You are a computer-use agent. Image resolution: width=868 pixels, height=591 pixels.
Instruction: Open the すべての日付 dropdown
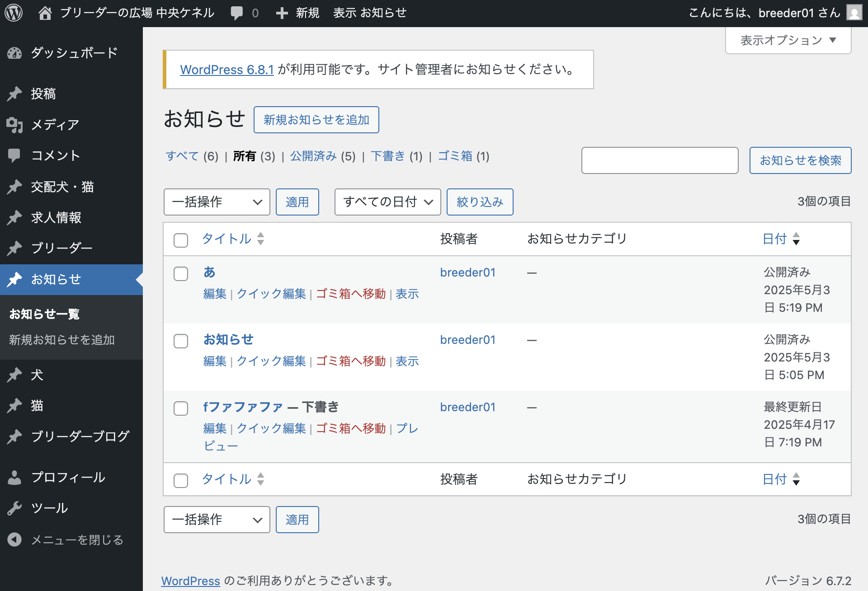pyautogui.click(x=388, y=202)
